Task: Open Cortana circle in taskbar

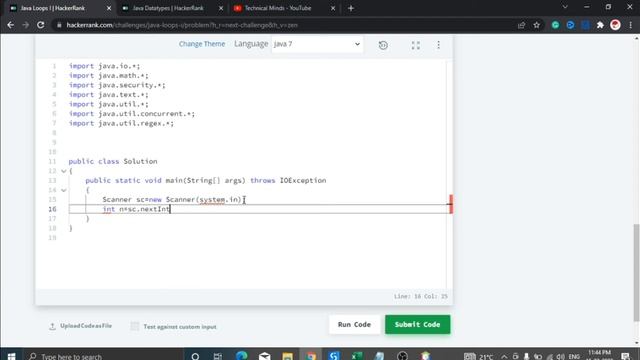Action: tap(195, 356)
